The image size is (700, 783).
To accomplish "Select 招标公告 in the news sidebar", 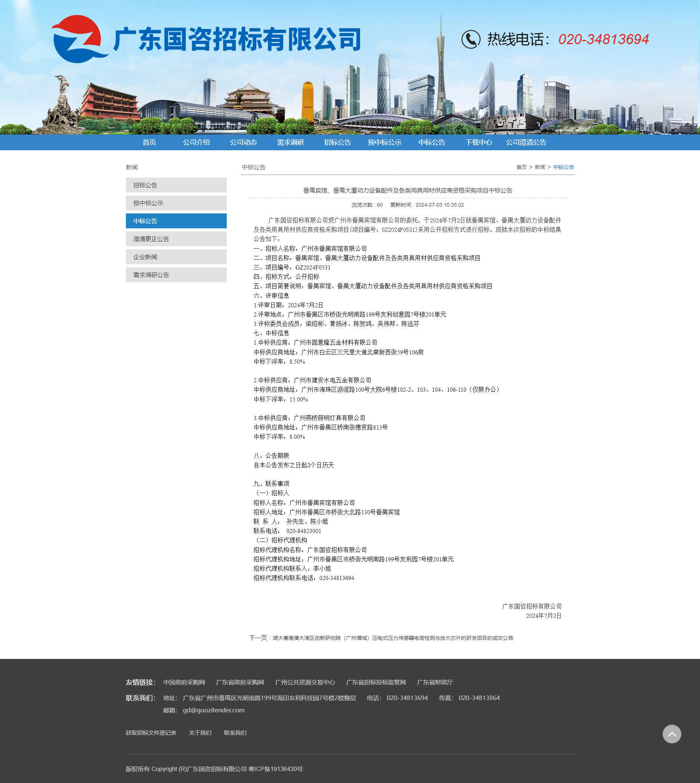I will point(176,185).
